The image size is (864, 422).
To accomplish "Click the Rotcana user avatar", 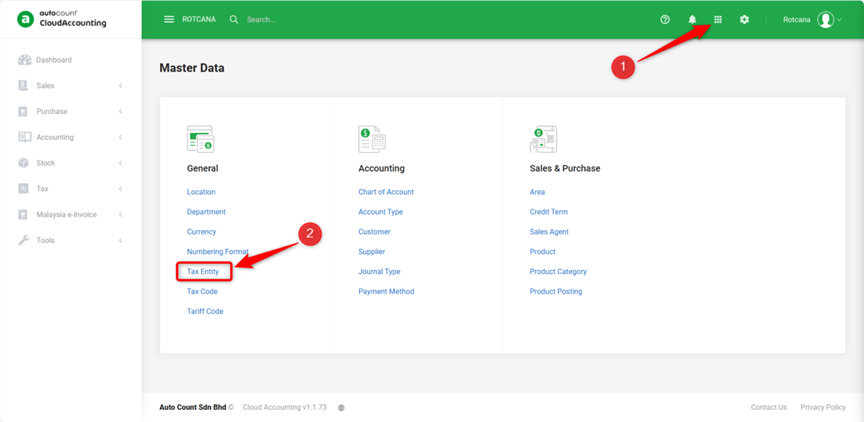I will click(x=825, y=19).
